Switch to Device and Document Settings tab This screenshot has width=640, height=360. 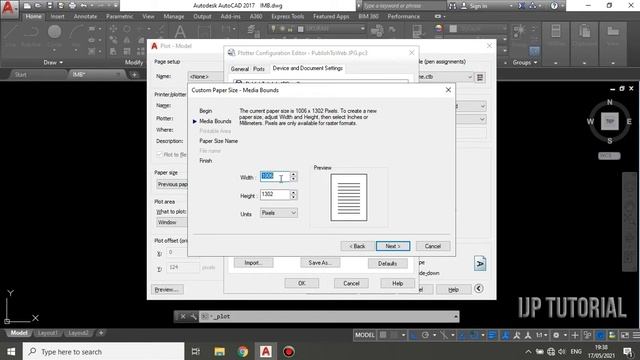[x=307, y=68]
